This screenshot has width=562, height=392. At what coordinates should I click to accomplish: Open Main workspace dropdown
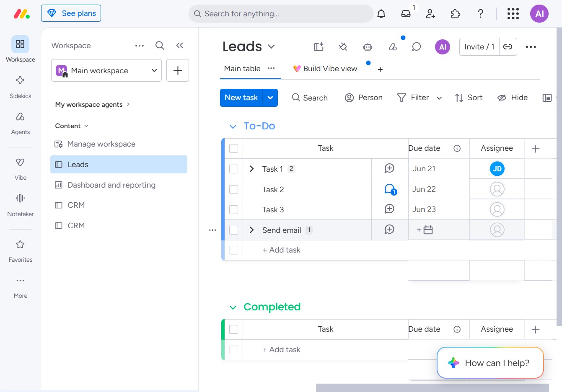tap(106, 70)
